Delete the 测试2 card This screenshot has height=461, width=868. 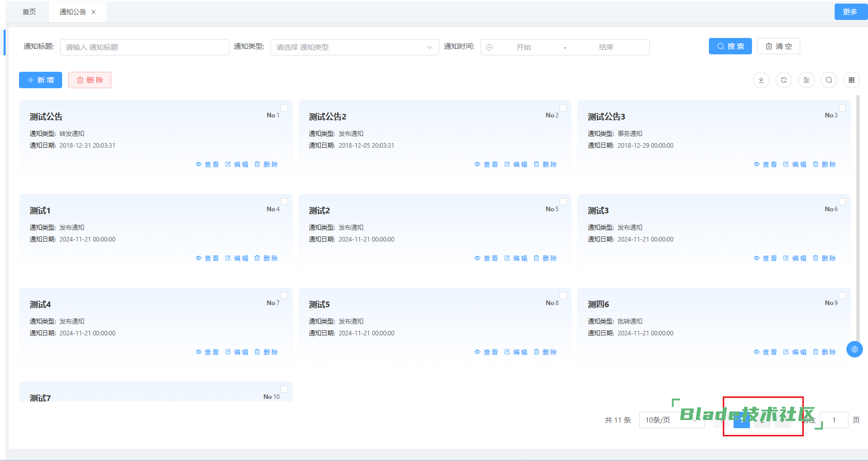click(x=545, y=258)
